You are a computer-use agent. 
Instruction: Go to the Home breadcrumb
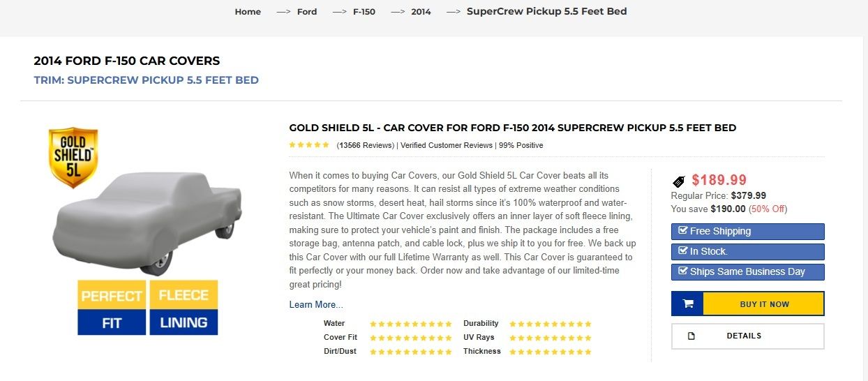[248, 12]
